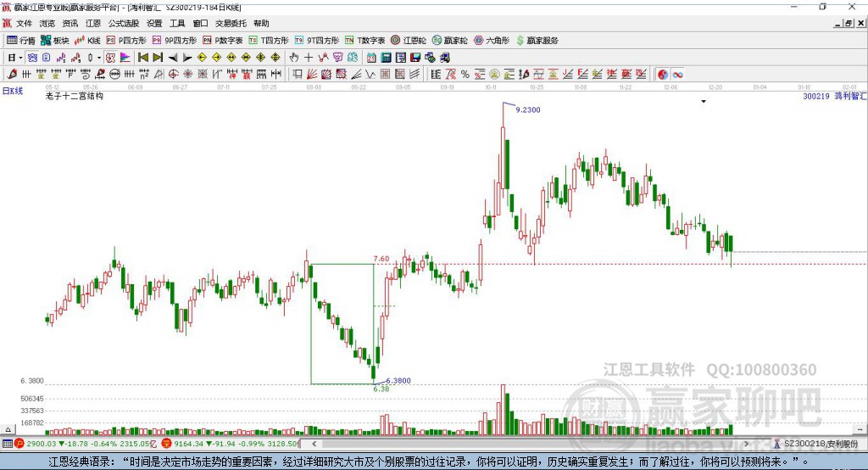This screenshot has width=868, height=470.
Task: Click the blue infinity loop icon
Action: coord(677,75)
